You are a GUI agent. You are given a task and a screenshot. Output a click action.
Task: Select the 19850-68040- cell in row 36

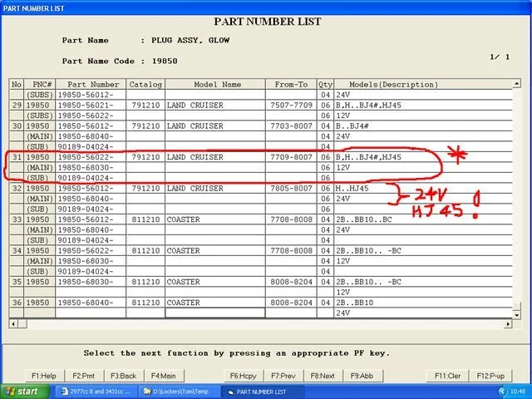pyautogui.click(x=92, y=303)
